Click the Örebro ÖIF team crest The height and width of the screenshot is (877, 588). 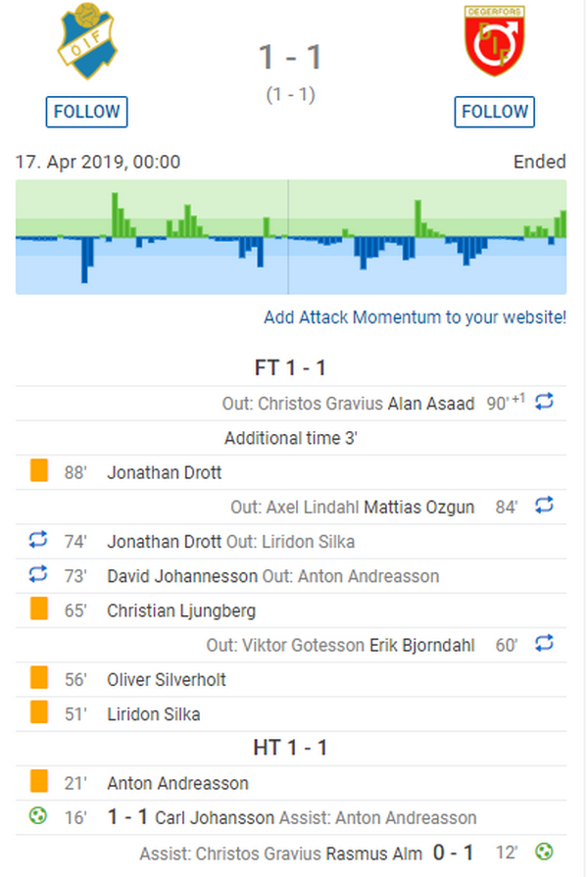click(x=86, y=41)
